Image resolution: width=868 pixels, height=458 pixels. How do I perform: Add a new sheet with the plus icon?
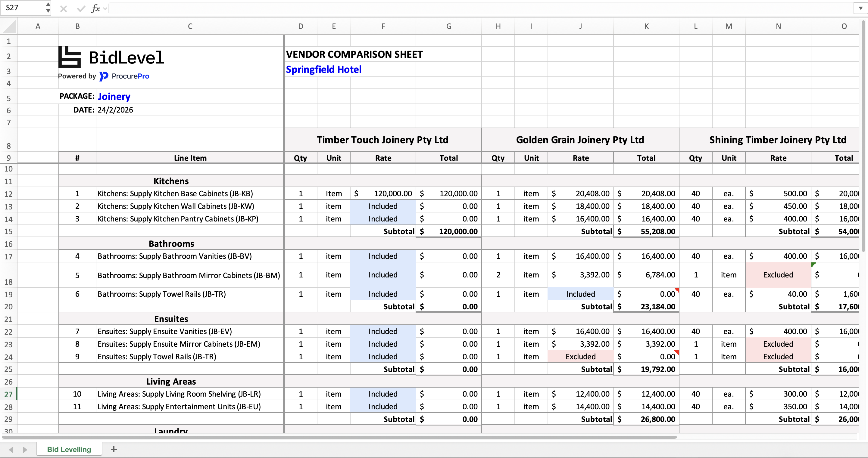[x=114, y=449]
